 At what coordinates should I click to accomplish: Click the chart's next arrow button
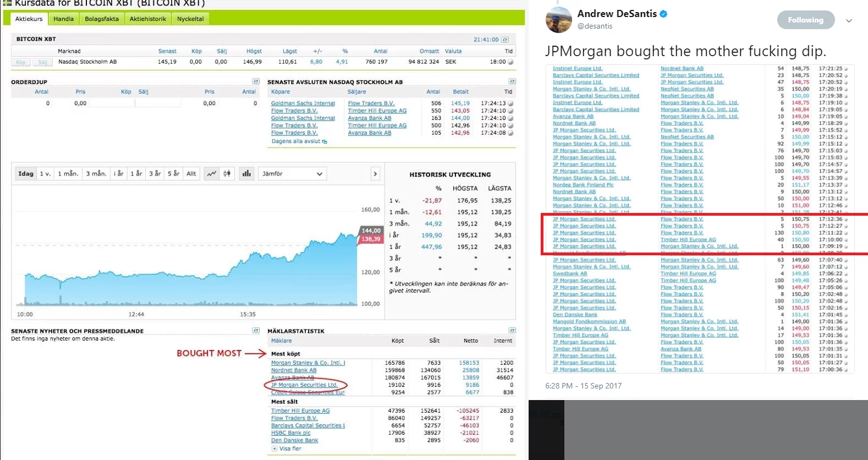point(375,174)
